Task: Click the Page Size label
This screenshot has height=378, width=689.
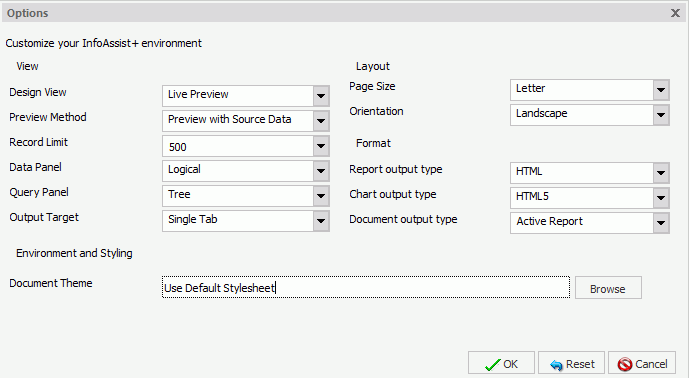Action: pos(372,87)
